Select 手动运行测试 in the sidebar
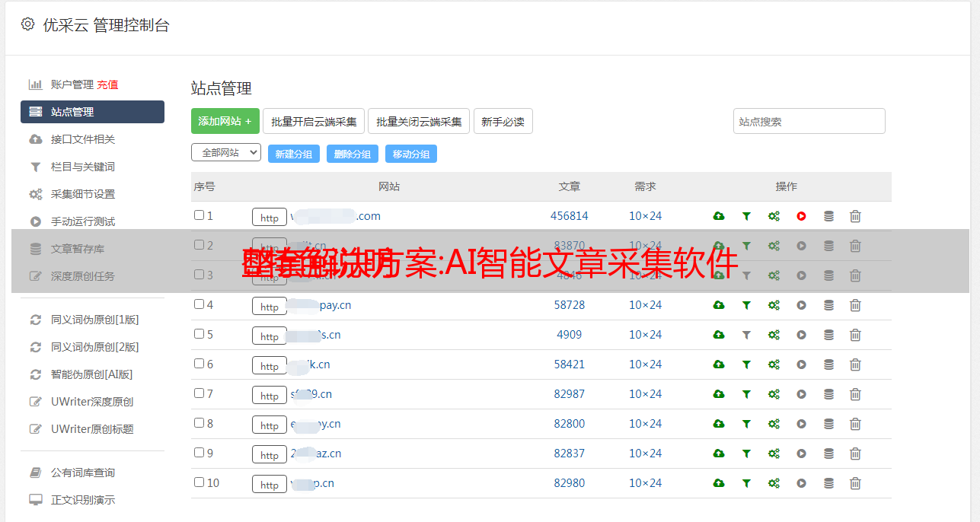Screen dimensions: 980x522 click(83, 221)
